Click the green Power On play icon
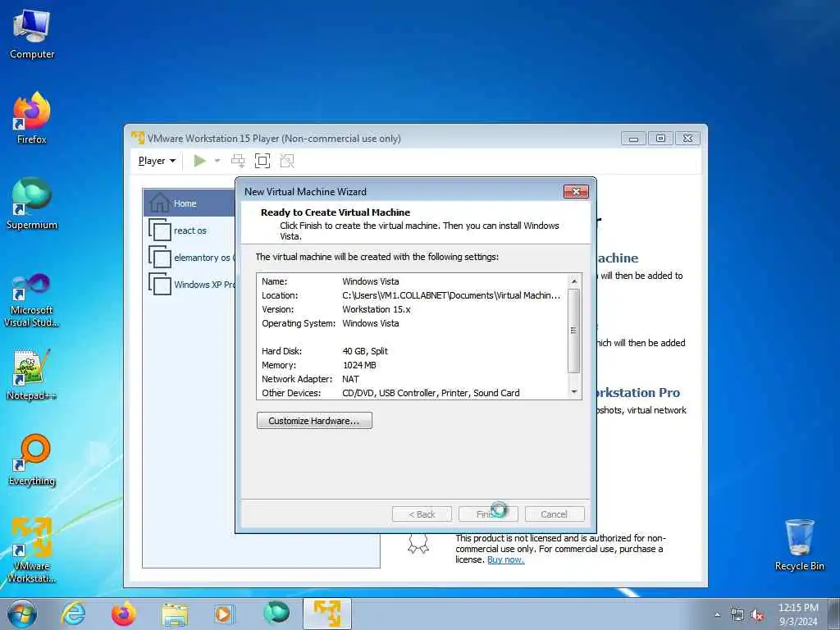The width and height of the screenshot is (840, 630). pyautogui.click(x=200, y=161)
